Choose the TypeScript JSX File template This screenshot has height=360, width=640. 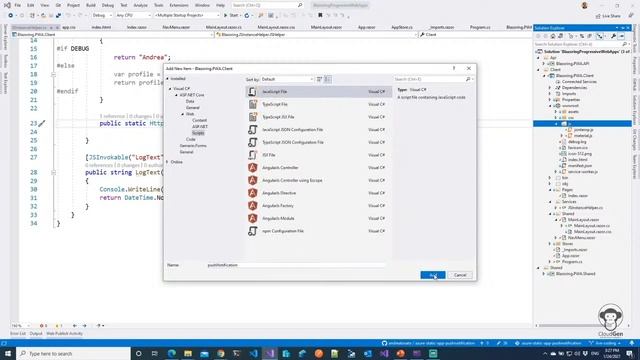319,117
